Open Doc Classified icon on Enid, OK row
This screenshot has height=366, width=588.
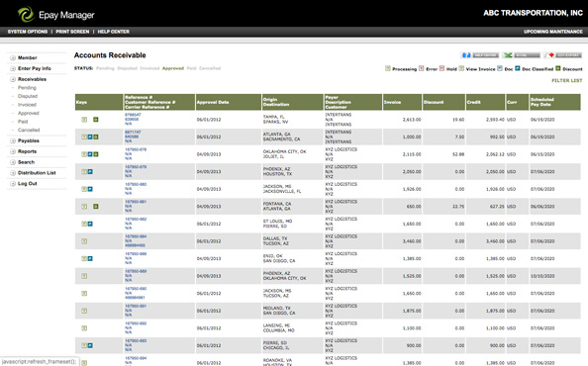[90, 258]
